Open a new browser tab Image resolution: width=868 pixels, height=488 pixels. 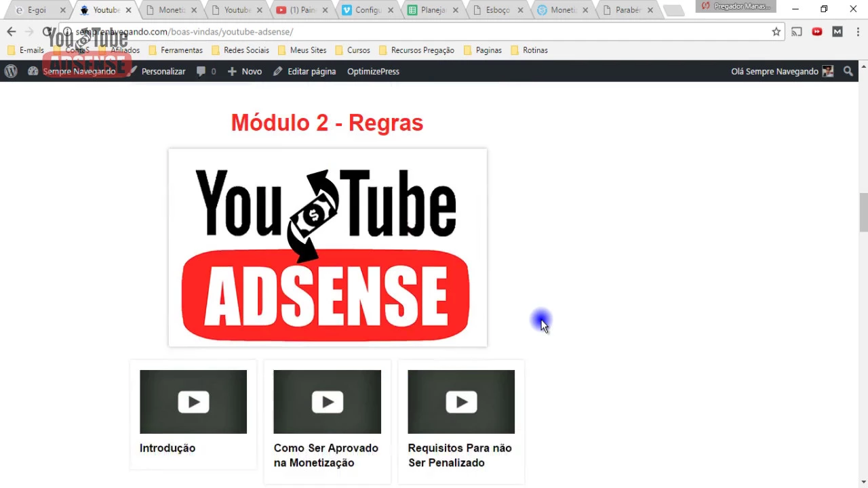[673, 10]
